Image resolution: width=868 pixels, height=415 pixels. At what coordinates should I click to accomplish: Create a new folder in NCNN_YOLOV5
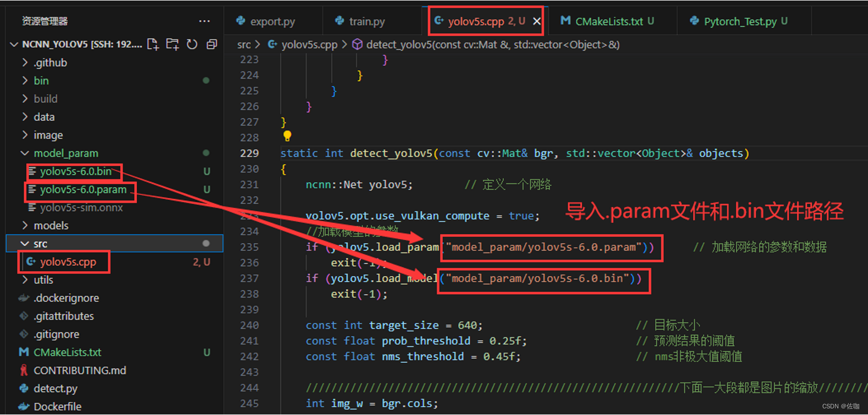(x=173, y=44)
